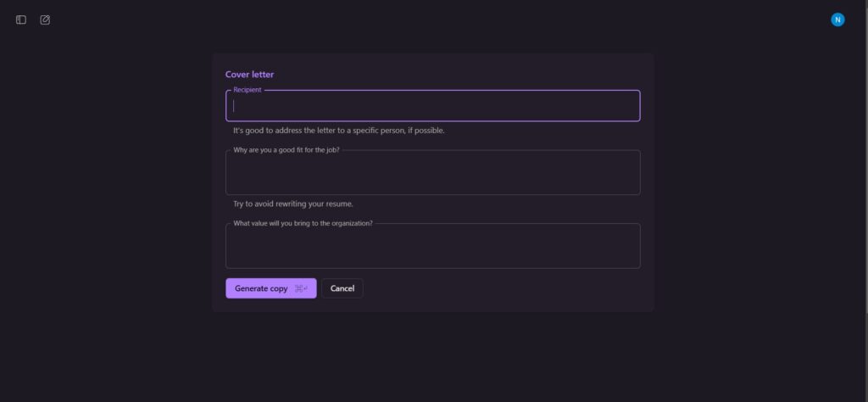This screenshot has height=402, width=868.
Task: Select the "What value will you bring" text area
Action: click(432, 248)
